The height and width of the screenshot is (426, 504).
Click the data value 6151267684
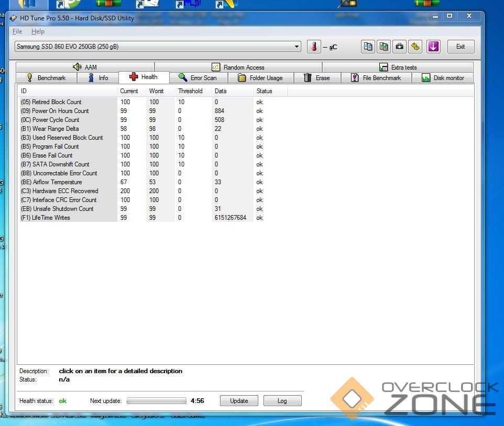coord(230,218)
